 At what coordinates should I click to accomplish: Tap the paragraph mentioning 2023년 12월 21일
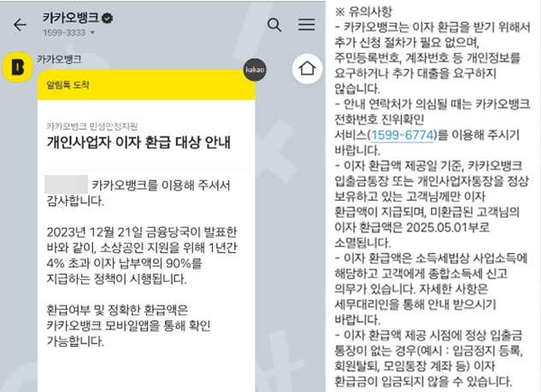coord(142,255)
